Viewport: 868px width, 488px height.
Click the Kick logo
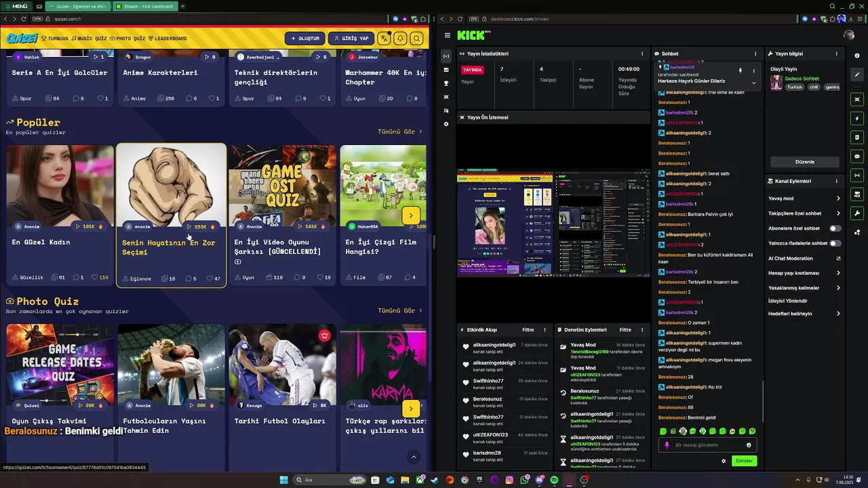click(x=471, y=35)
